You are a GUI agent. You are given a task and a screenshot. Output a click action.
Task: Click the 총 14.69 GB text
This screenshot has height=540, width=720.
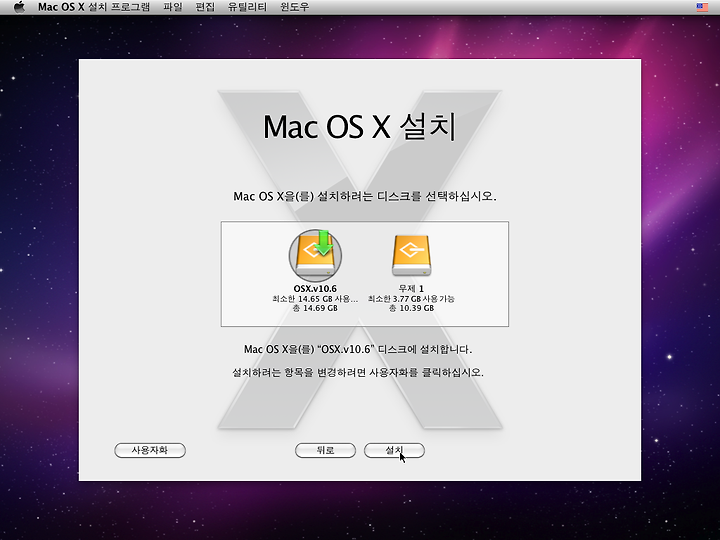click(315, 308)
